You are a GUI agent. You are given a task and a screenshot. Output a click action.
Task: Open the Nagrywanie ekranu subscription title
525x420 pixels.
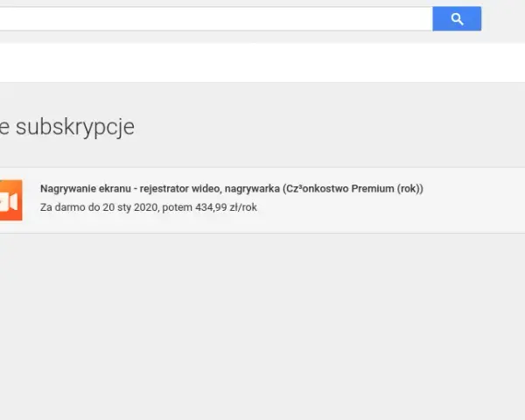[x=232, y=189]
